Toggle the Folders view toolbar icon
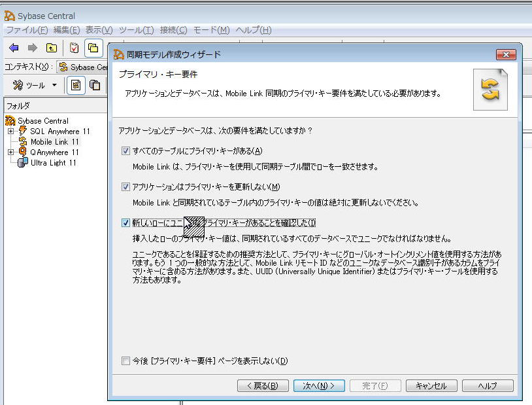Image resolution: width=532 pixels, height=405 pixels. point(93,48)
